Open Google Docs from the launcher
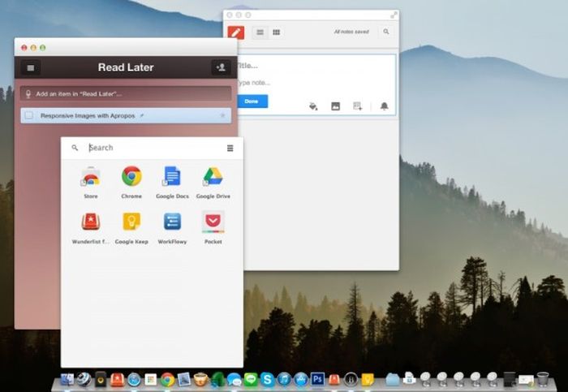Screen dimensions: 568x392 tap(172, 183)
